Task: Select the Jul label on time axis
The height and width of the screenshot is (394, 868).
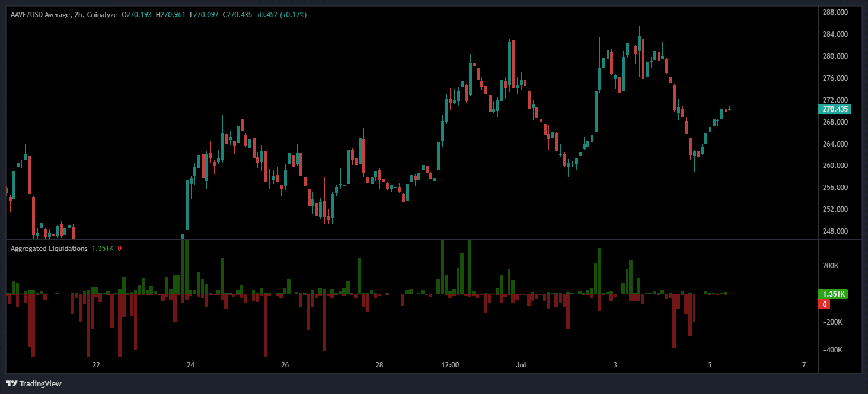Action: 521,364
